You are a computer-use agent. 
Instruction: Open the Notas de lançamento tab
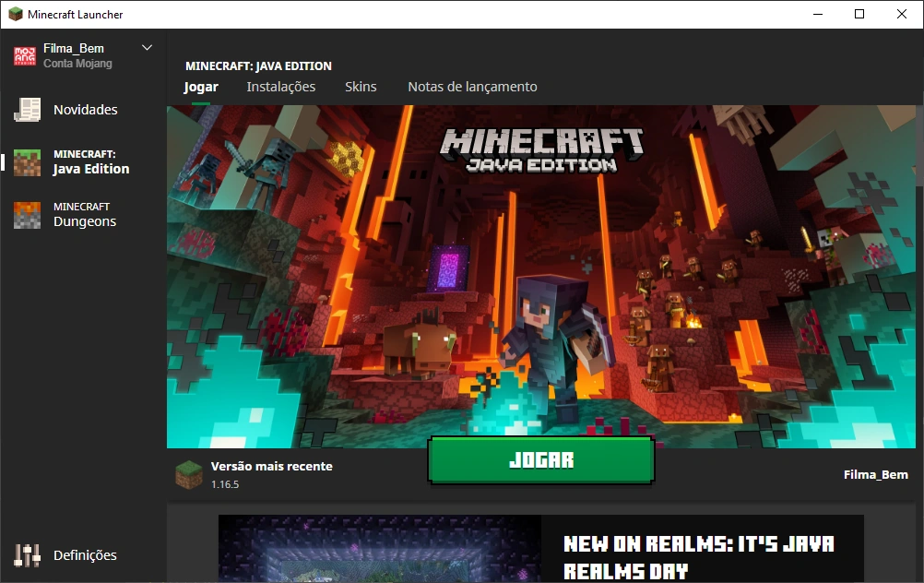click(x=473, y=87)
